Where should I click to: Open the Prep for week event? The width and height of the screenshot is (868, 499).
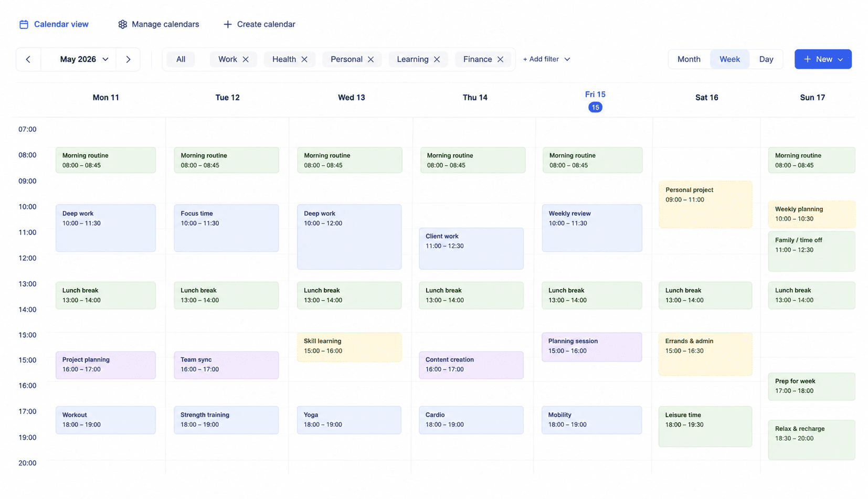pyautogui.click(x=811, y=387)
